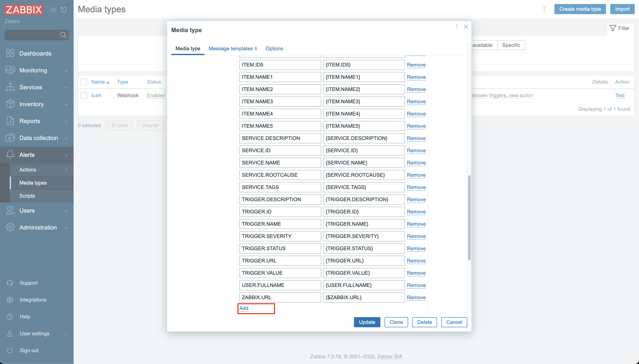Click the help question mark in the Media type dialog

pos(457,27)
